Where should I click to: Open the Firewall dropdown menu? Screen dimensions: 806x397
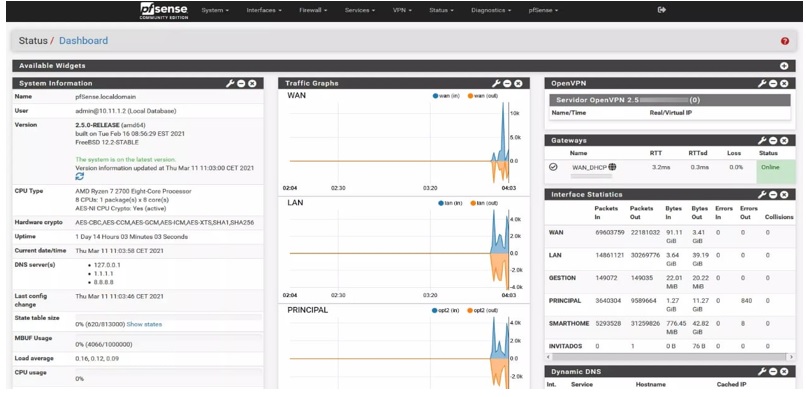tap(313, 10)
